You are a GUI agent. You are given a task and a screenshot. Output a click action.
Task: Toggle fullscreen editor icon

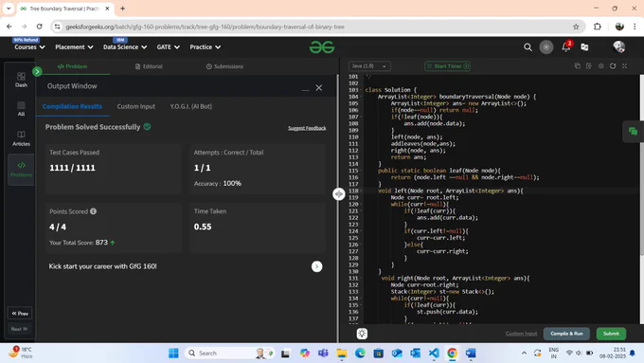(x=625, y=65)
